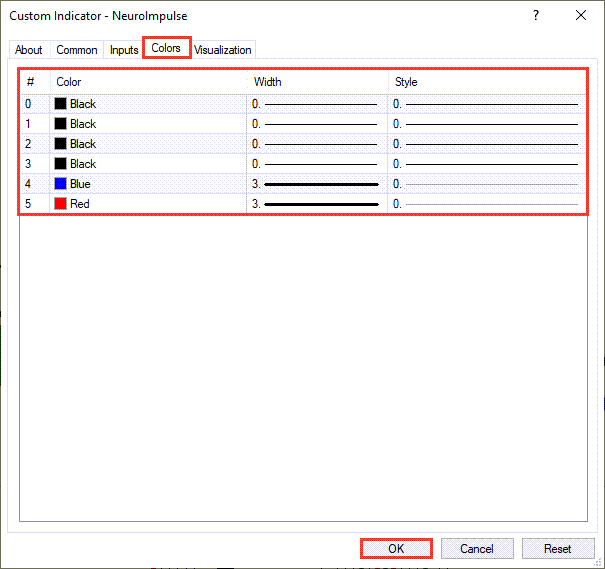The width and height of the screenshot is (605, 569).
Task: Switch to the Visualization tab
Action: click(x=223, y=50)
